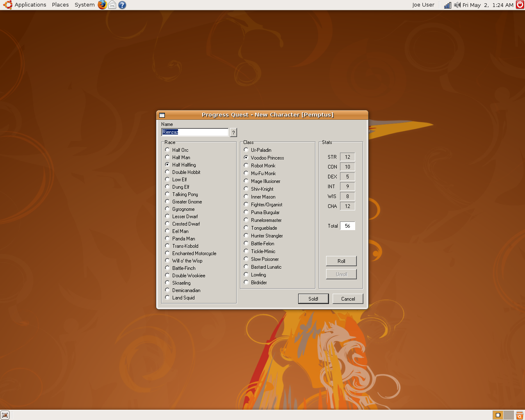Open the System menu
The height and width of the screenshot is (420, 525).
tap(84, 5)
